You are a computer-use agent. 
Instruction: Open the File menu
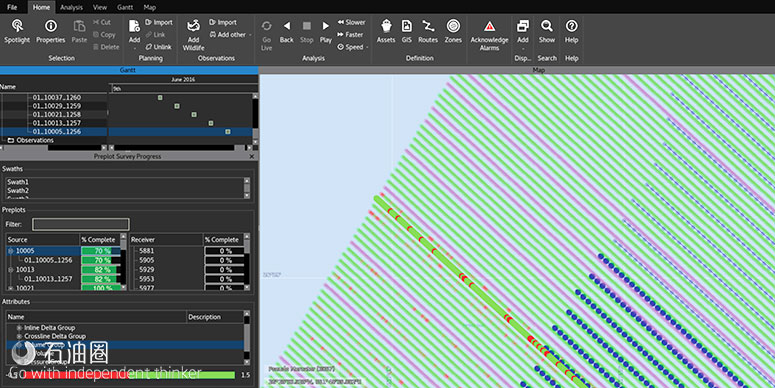click(x=12, y=7)
